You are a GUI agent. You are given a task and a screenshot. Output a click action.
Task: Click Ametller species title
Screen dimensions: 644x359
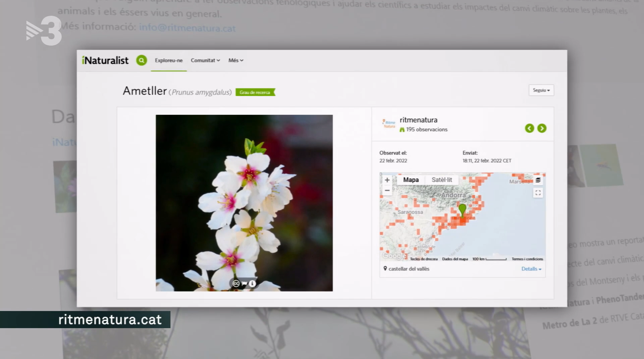pos(145,91)
